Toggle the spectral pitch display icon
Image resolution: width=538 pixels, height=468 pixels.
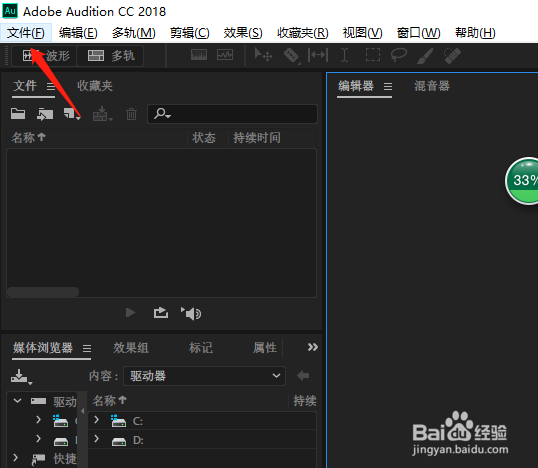[225, 55]
